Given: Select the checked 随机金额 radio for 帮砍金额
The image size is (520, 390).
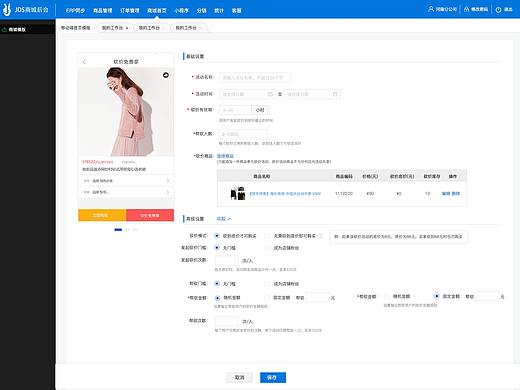Looking at the screenshot, I should [217, 298].
